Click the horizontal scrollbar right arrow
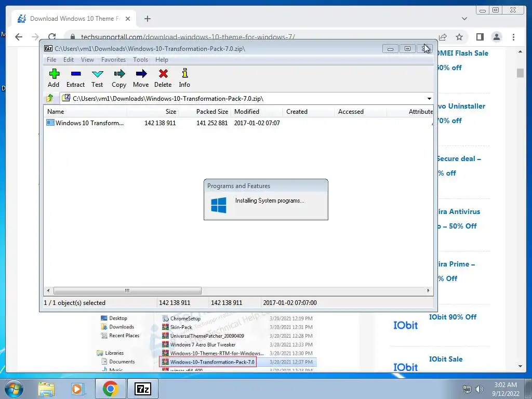This screenshot has height=399, width=532. 428,290
